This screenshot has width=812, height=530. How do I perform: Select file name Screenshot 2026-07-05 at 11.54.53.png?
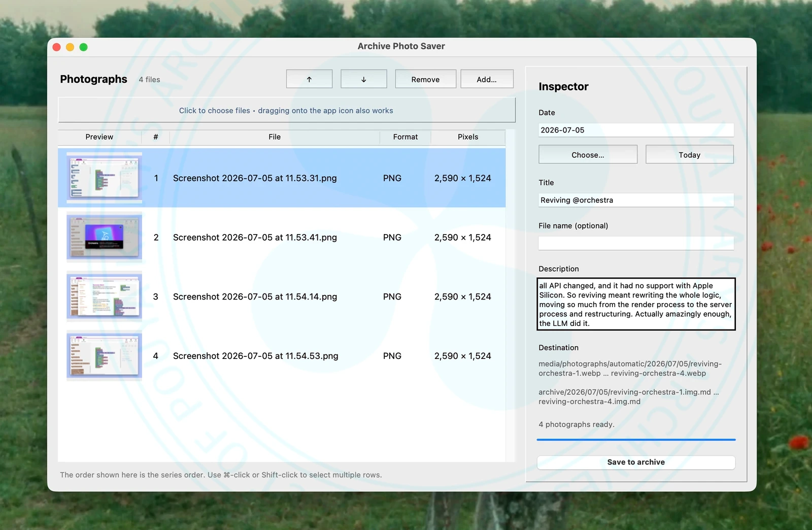[x=256, y=356]
